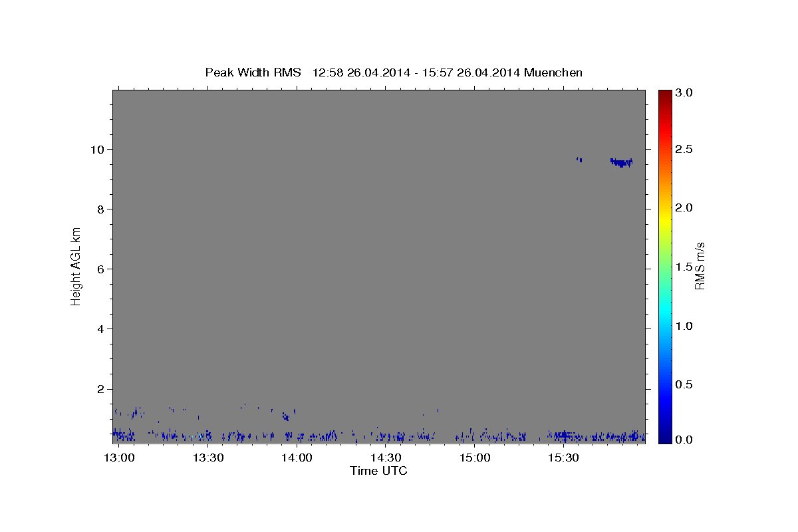Click the colorbar label '1.0'
The height and width of the screenshot is (532, 798).
click(x=684, y=326)
